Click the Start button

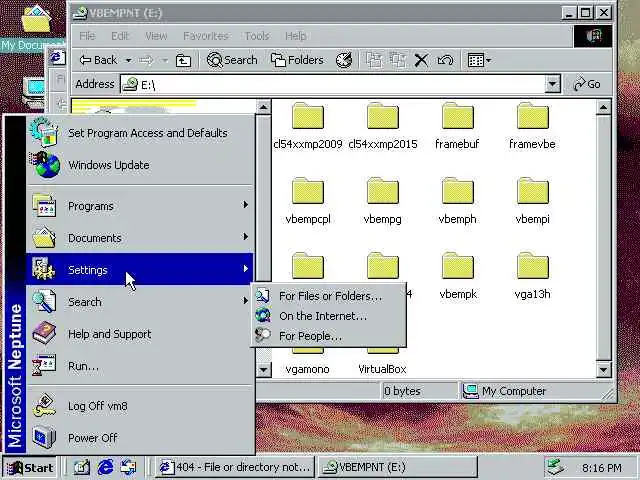pos(30,467)
